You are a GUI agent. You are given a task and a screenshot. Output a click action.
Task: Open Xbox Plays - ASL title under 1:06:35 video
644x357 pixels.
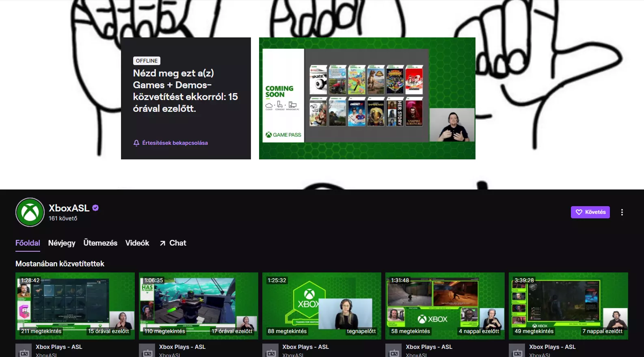tap(182, 347)
